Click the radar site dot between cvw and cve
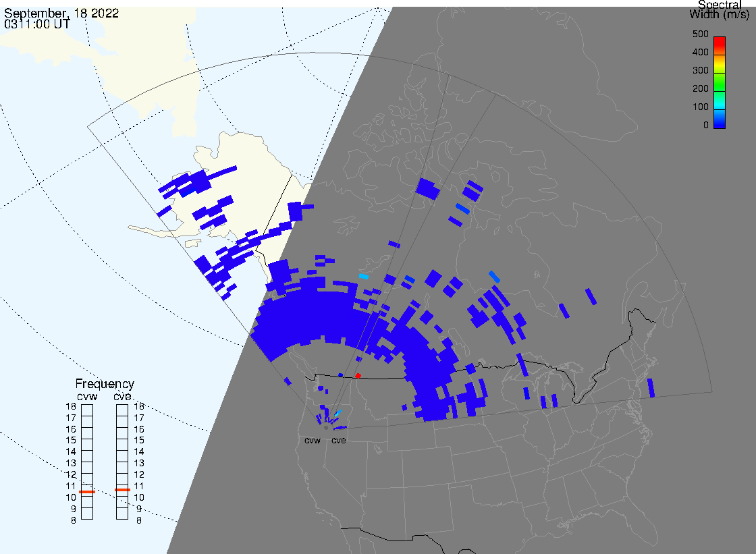This screenshot has width=756, height=554. click(327, 428)
